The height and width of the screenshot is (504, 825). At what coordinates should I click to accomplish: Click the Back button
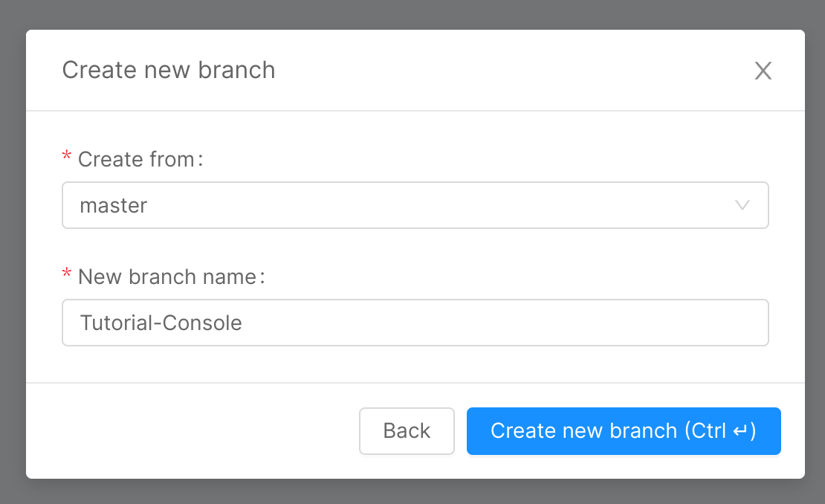coord(407,431)
